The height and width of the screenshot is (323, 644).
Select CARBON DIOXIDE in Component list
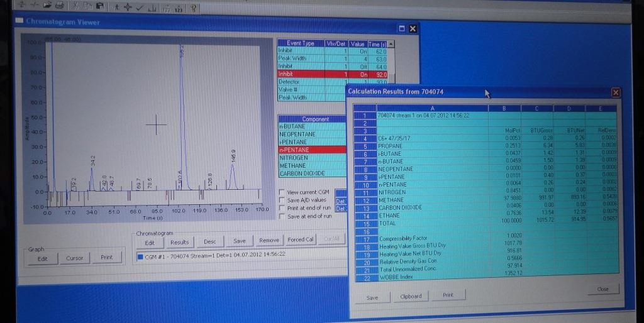pos(312,173)
